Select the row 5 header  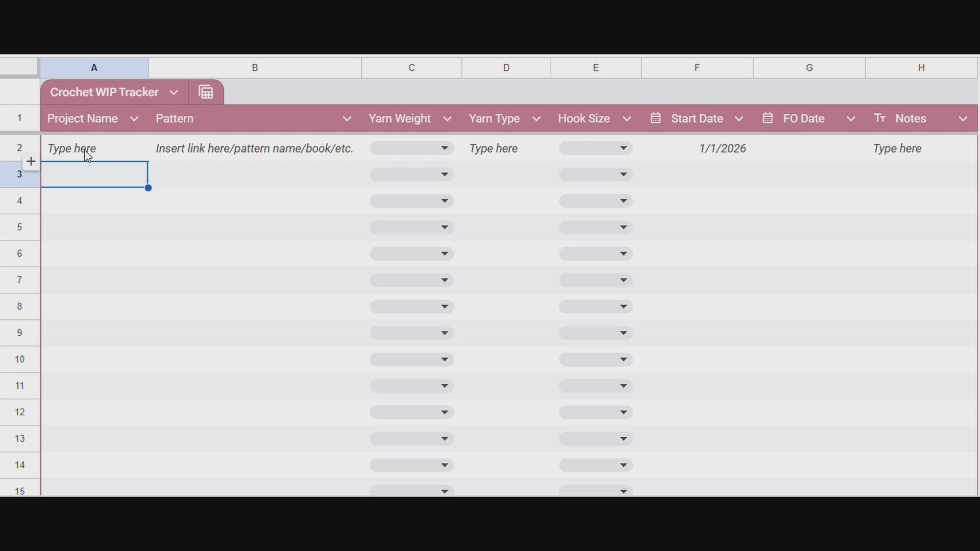click(x=19, y=227)
